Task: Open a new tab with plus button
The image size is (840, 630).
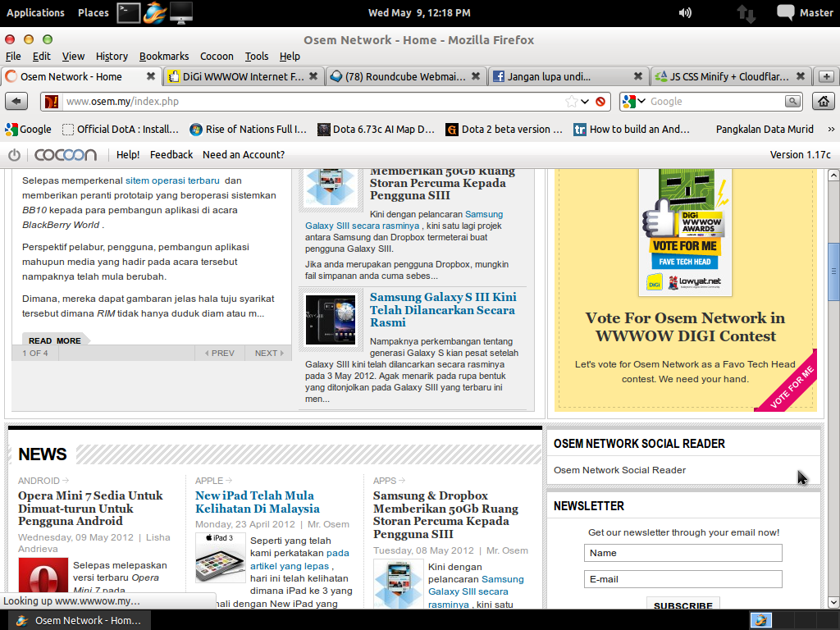Action: 826,76
